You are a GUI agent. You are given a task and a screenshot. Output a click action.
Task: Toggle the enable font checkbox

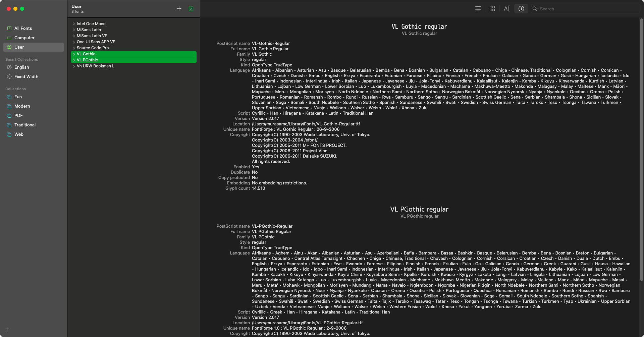coord(191,9)
